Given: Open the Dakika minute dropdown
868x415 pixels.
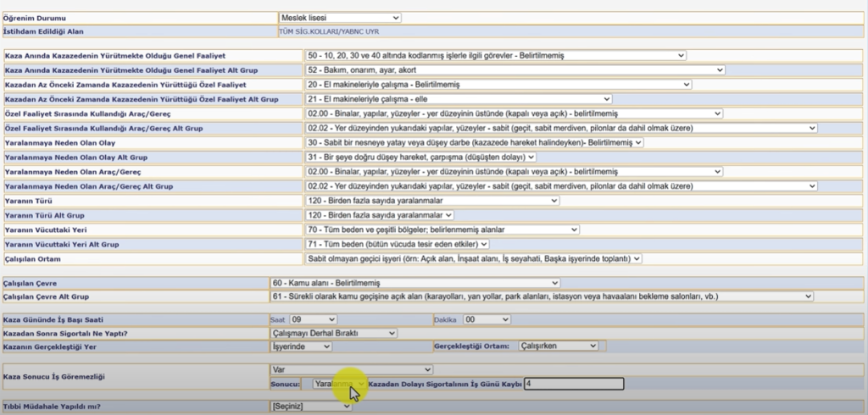Looking at the screenshot, I should [x=487, y=319].
